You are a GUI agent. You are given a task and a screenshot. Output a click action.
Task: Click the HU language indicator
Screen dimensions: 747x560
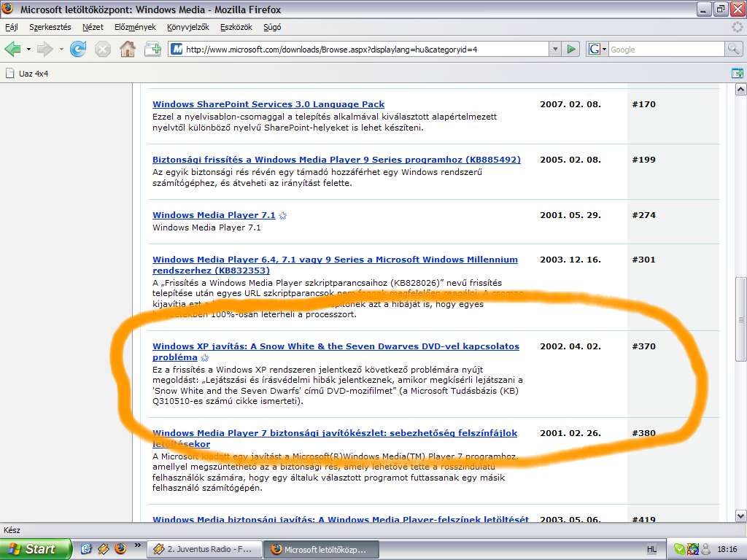[651, 550]
